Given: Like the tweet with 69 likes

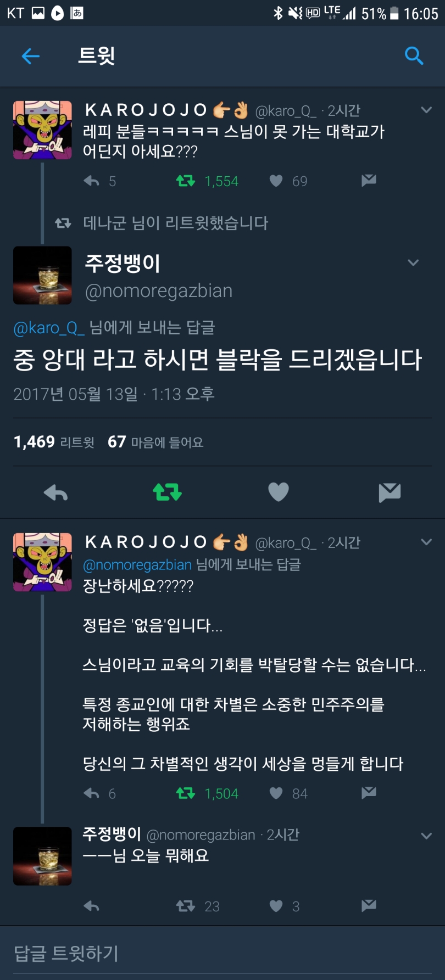Looking at the screenshot, I should 276,181.
